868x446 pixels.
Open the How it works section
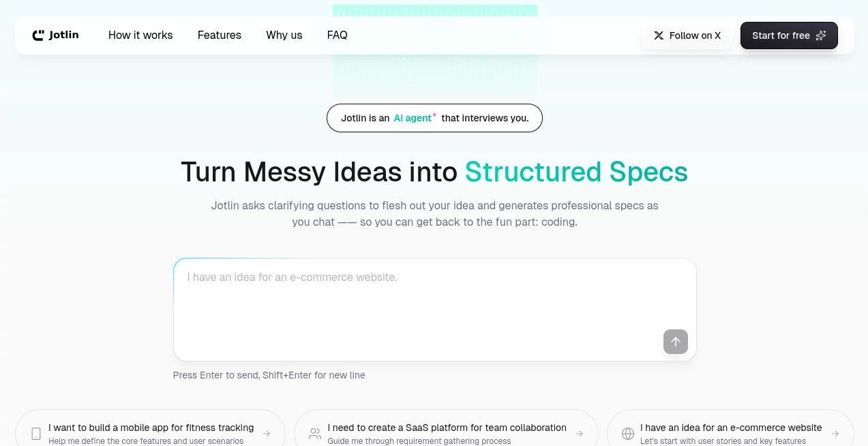point(140,35)
